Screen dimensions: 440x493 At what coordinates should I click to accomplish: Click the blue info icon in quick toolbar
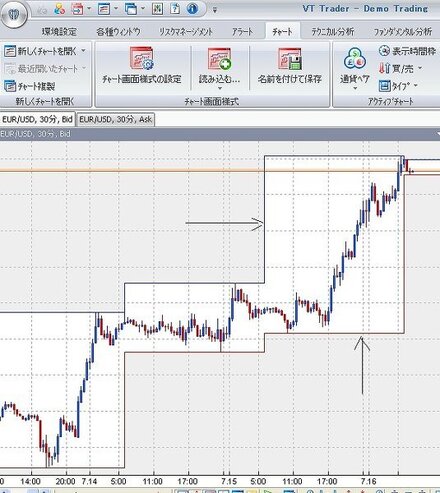[192, 9]
